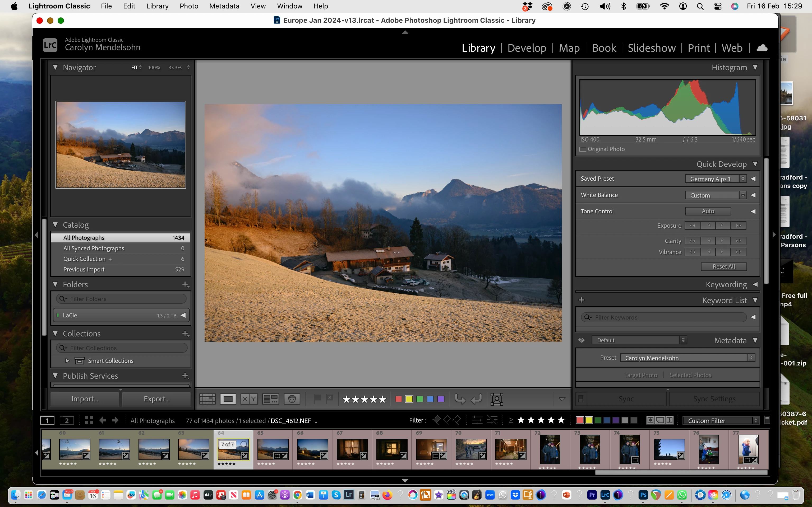The width and height of the screenshot is (812, 507).
Task: Enable the Original Photo checkbox
Action: click(583, 149)
